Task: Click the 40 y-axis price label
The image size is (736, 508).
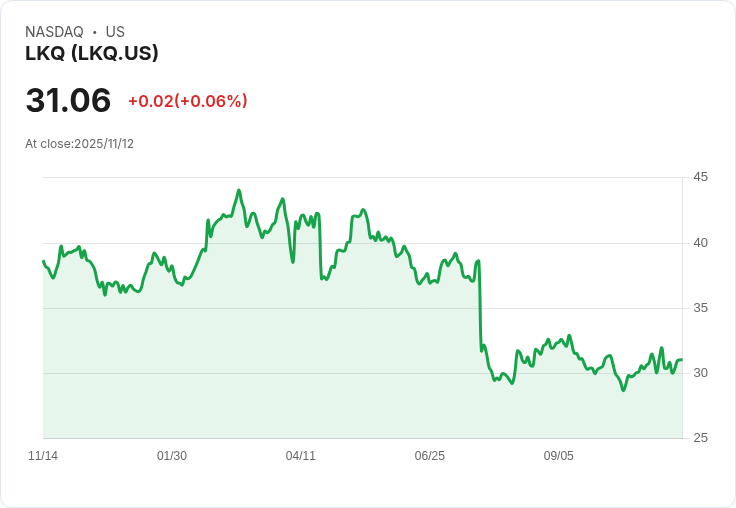Action: (x=701, y=243)
